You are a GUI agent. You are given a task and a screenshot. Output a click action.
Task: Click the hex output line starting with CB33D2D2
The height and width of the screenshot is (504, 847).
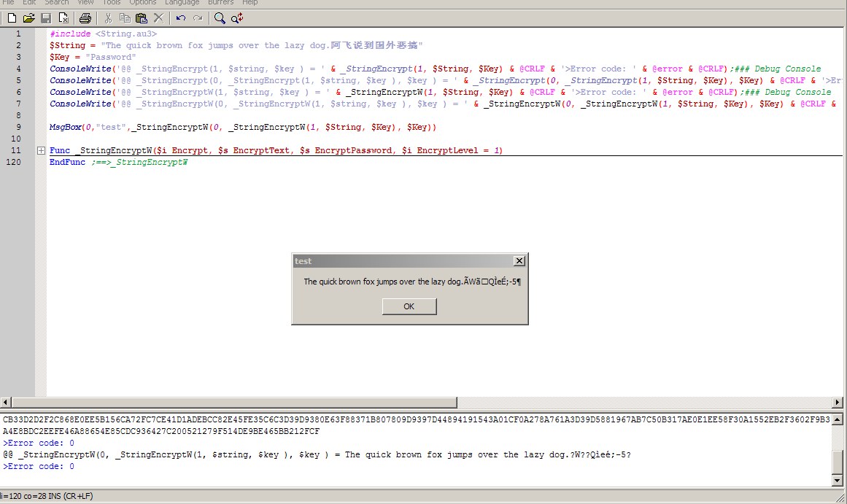(x=416, y=419)
